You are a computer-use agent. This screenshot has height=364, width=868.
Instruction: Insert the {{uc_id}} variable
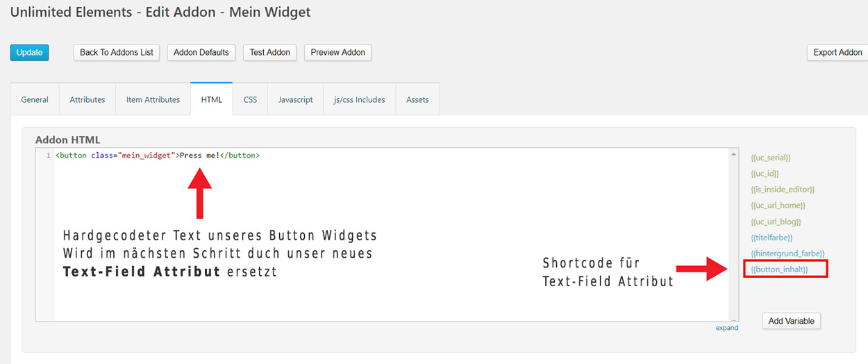[765, 174]
